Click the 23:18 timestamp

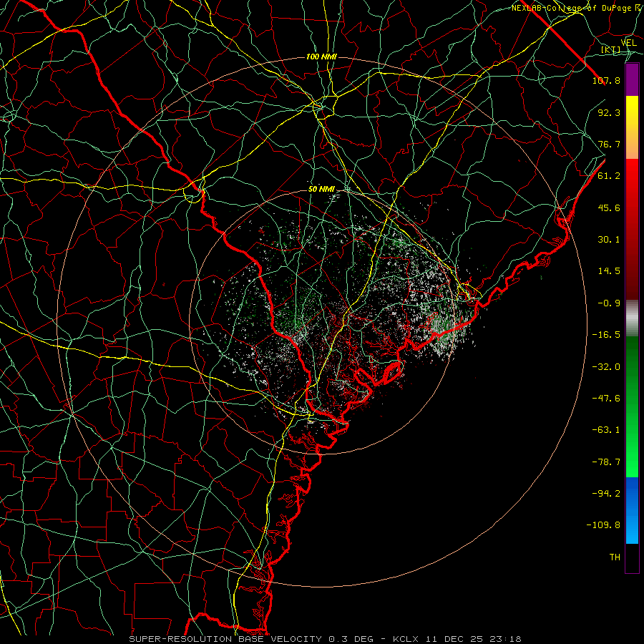504,639
